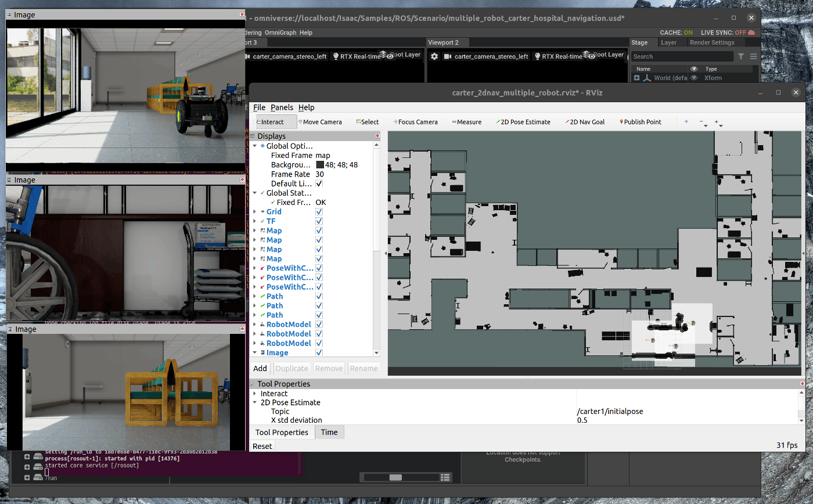This screenshot has height=504, width=813.
Task: Click the World xform axis icon
Action: [647, 78]
